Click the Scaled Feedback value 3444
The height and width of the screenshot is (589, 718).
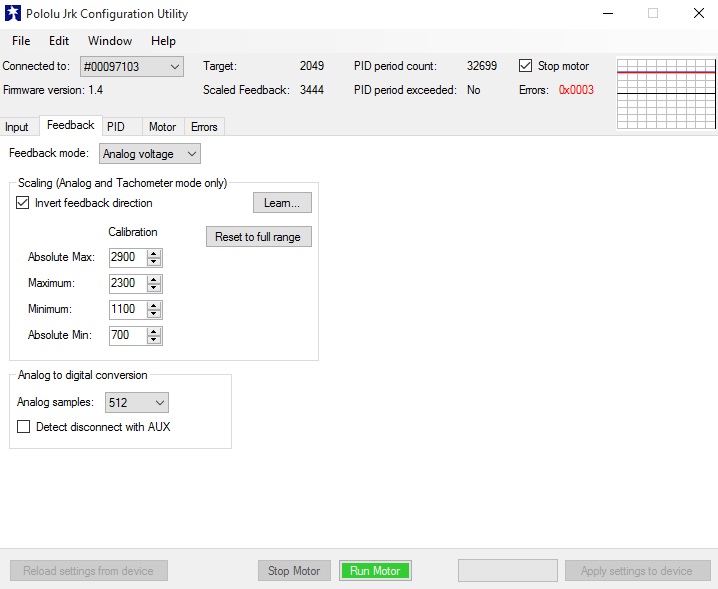point(312,90)
